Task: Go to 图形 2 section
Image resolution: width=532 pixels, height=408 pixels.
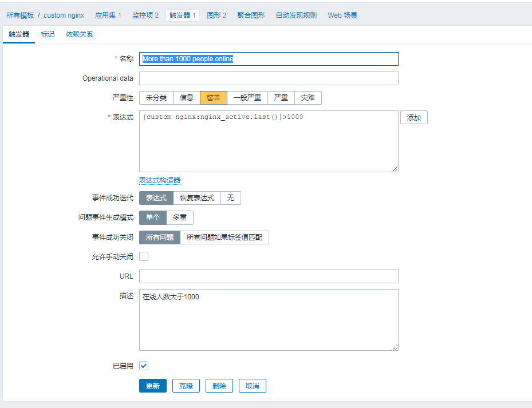Action: (x=216, y=15)
